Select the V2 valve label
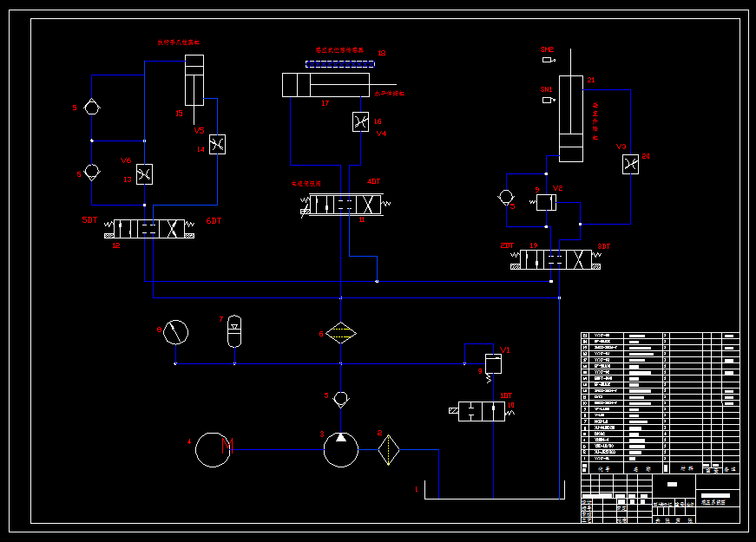Screen dimensions: 756x542 (558, 188)
